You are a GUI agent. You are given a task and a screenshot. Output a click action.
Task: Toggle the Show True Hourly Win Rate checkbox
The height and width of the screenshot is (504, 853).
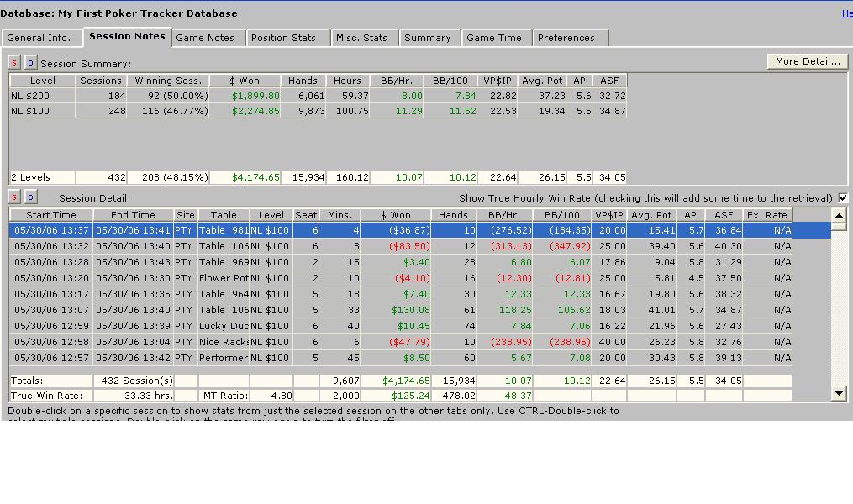click(x=843, y=198)
